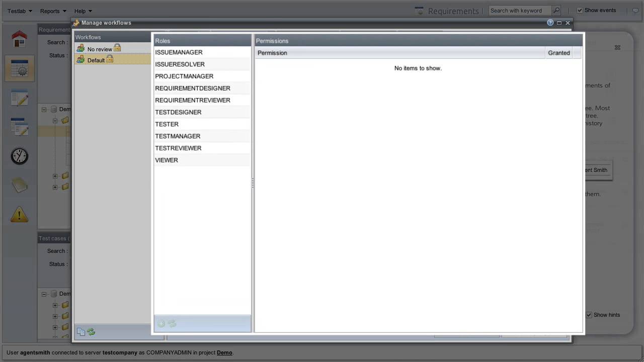Expand the second folder in test cases tree
Viewport: 644px width, 362px height.
[x=55, y=316]
